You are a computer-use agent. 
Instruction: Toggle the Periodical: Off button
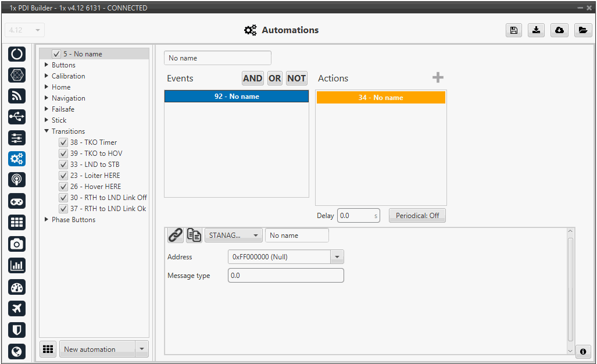tap(417, 216)
